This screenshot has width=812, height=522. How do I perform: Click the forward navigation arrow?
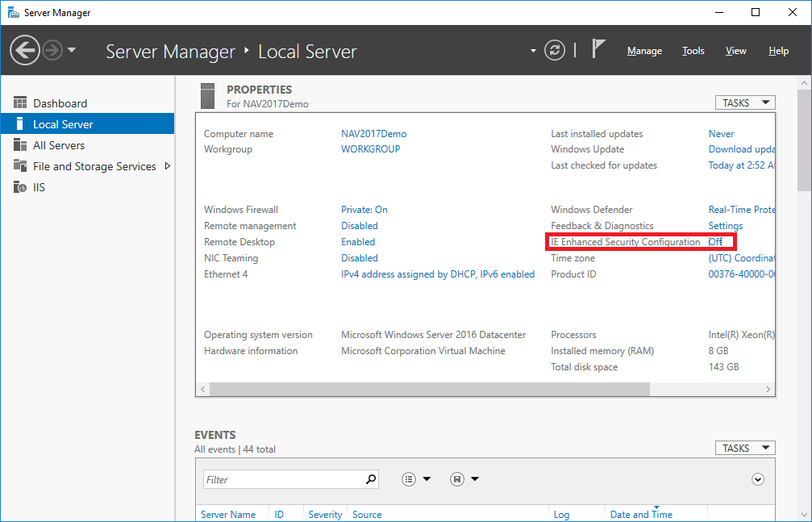click(52, 50)
